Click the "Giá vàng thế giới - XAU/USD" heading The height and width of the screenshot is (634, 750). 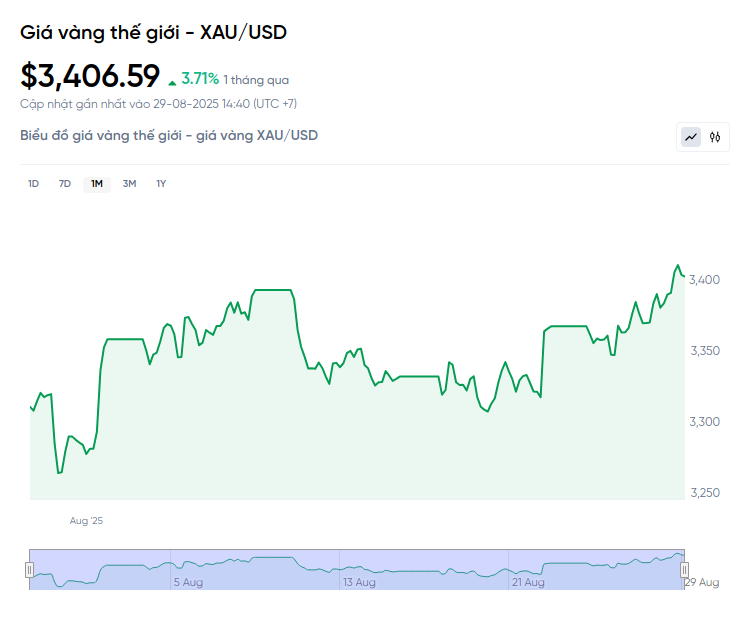pos(153,33)
